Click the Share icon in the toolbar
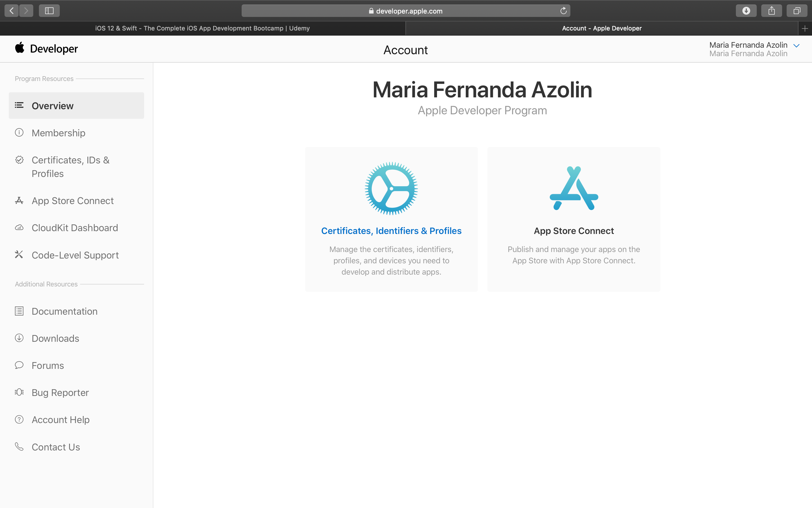 coord(771,11)
